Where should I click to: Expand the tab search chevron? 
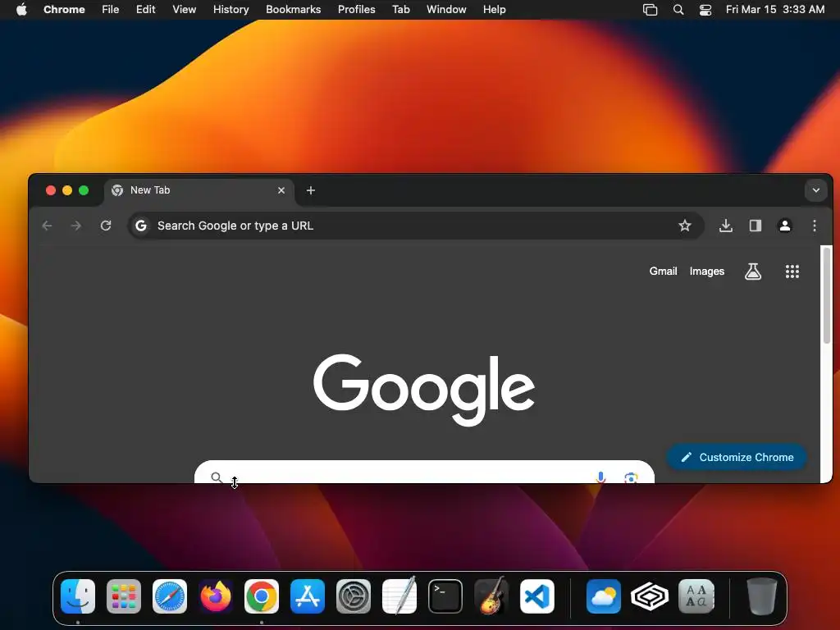pyautogui.click(x=816, y=190)
